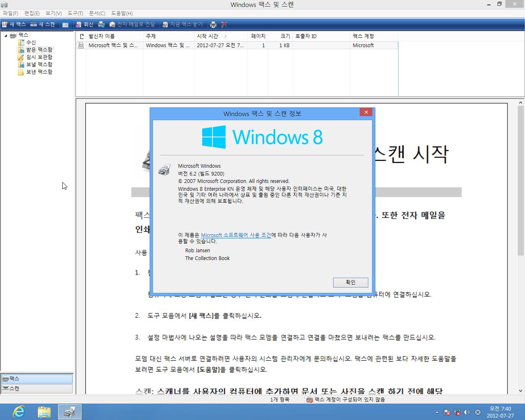This screenshot has height=420, width=525.
Task: Open the 도움말(H) menu
Action: 122,14
